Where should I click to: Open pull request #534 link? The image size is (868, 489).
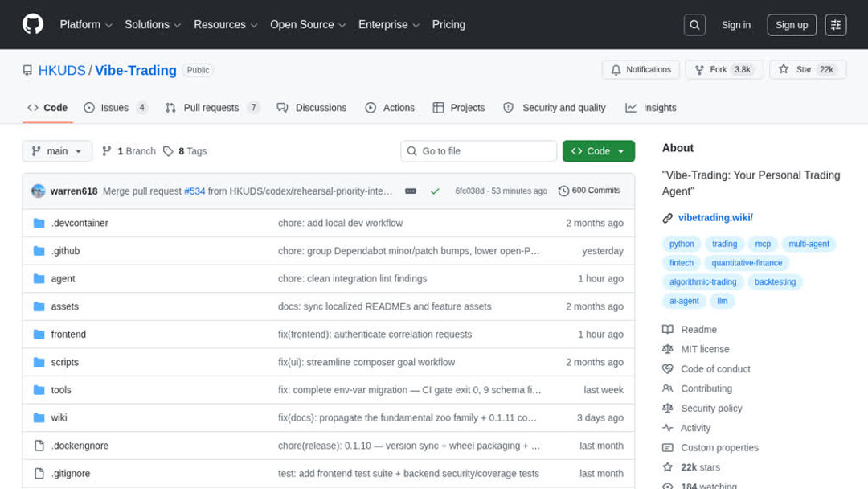pos(194,191)
